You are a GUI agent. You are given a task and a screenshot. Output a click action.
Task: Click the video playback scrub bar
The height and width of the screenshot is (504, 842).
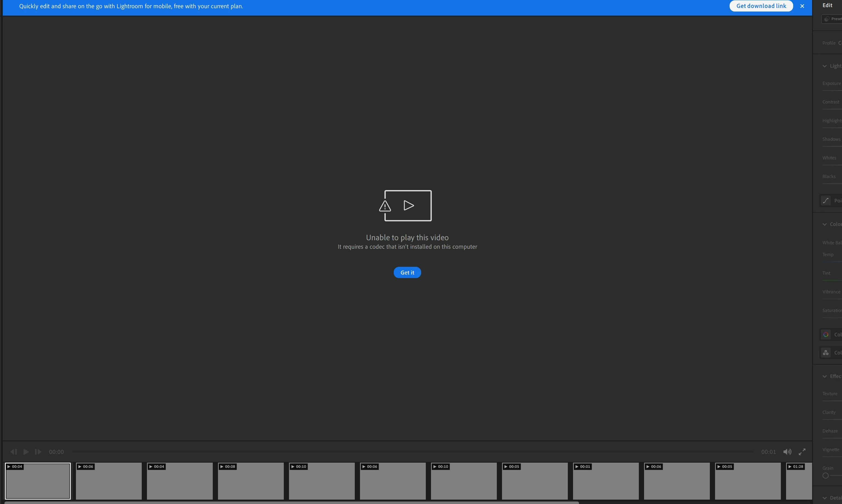pos(412,452)
